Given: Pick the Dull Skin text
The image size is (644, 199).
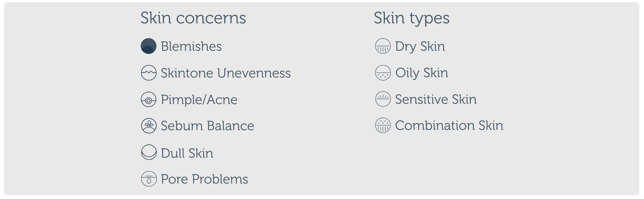Looking at the screenshot, I should point(187,153).
